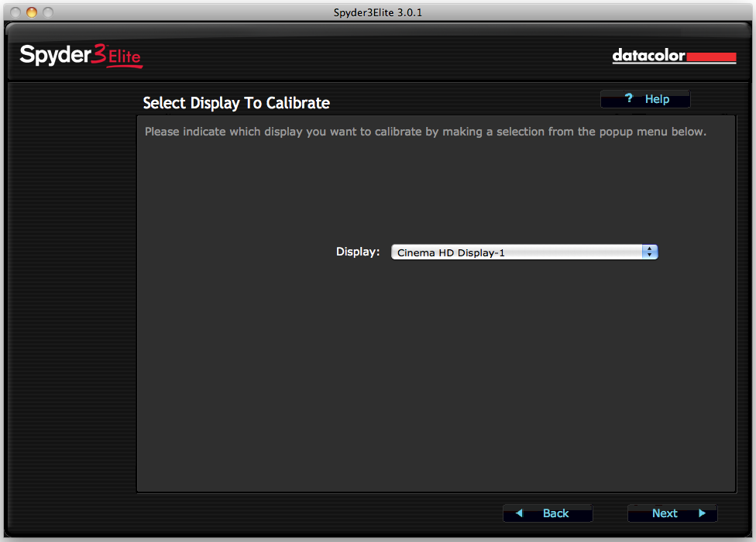Screen dimensions: 756x542
Task: Open the Display popup menu
Action: tap(524, 252)
